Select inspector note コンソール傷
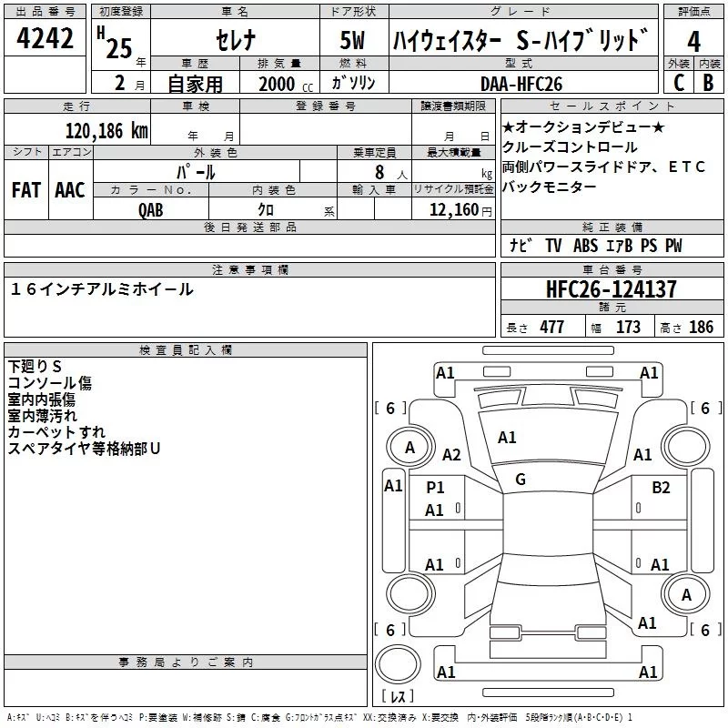The width and height of the screenshot is (728, 728). coord(50,383)
